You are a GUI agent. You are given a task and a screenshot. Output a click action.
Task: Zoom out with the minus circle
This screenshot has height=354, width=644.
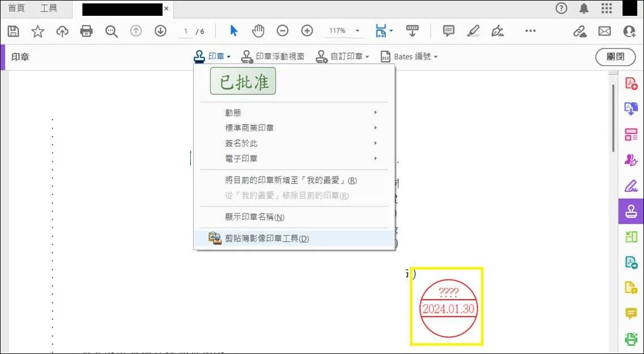click(x=282, y=31)
